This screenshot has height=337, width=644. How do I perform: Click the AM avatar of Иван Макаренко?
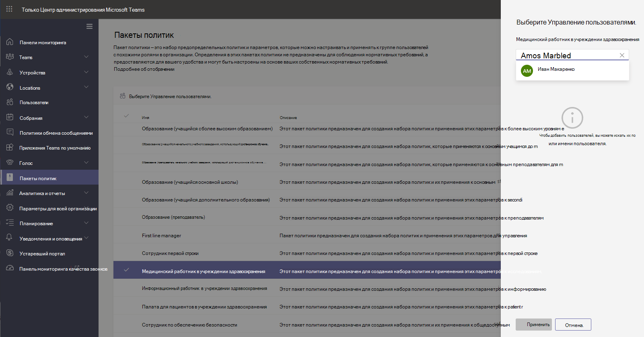[x=527, y=71]
